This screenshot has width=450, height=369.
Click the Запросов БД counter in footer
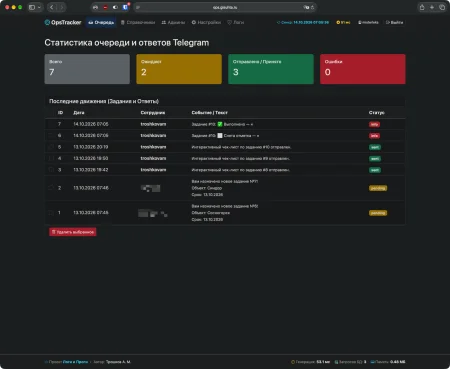click(x=350, y=362)
